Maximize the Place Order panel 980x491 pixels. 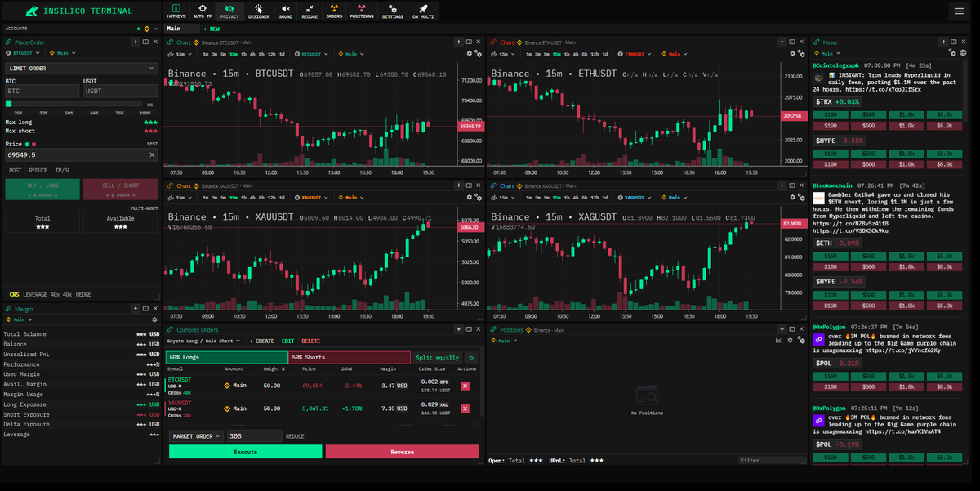(145, 42)
